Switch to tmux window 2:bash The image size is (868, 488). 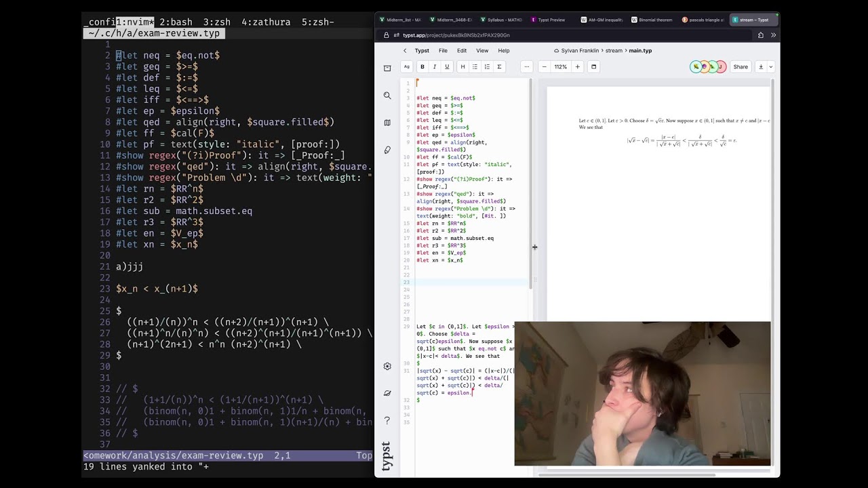[176, 22]
